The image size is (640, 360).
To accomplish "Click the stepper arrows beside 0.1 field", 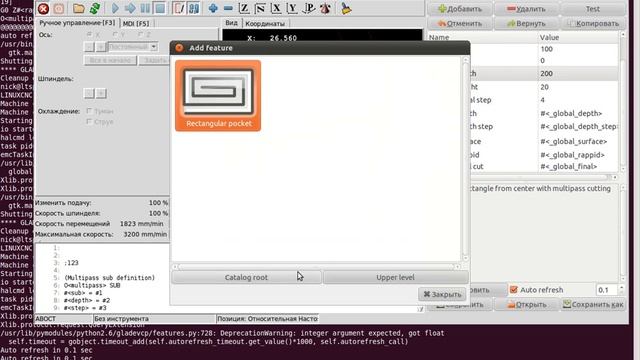I will pos(621,290).
